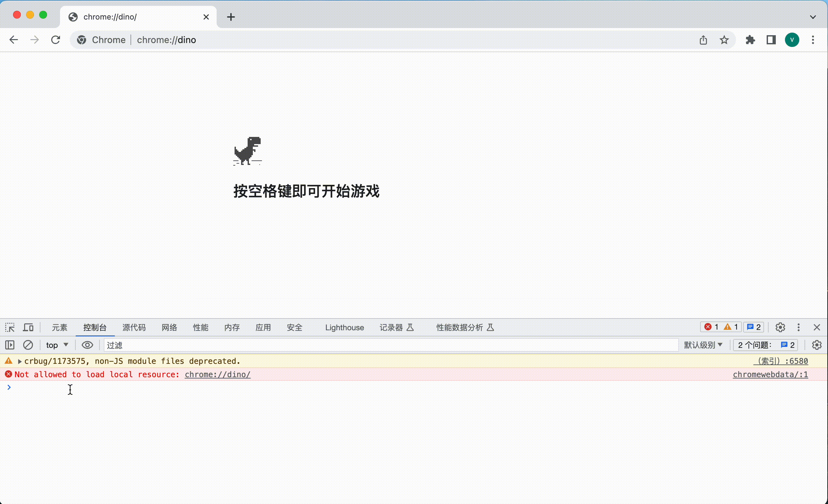
Task: Bookmark this page with the star icon
Action: 724,40
